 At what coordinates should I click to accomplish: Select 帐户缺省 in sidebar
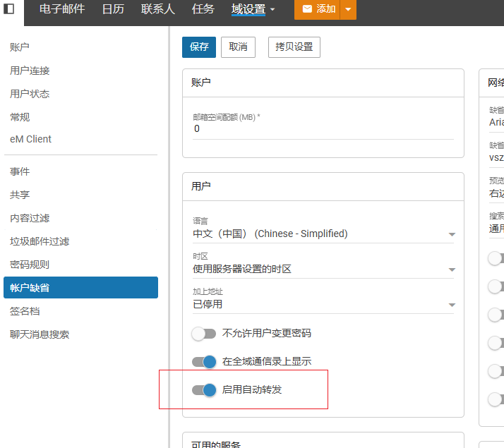click(x=80, y=287)
